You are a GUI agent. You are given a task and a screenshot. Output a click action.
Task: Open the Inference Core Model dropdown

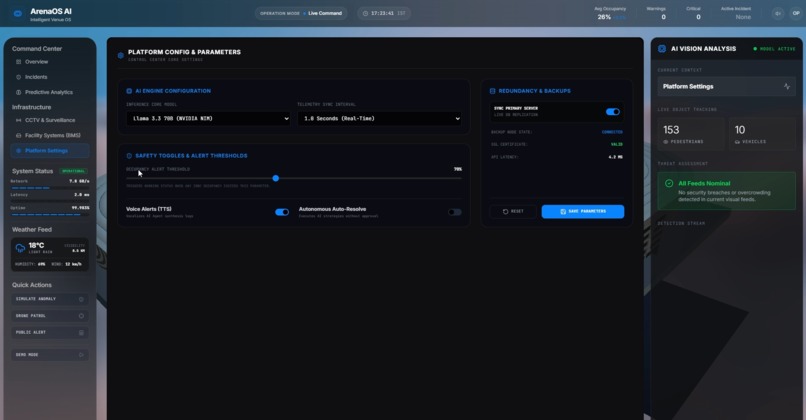[x=208, y=118]
